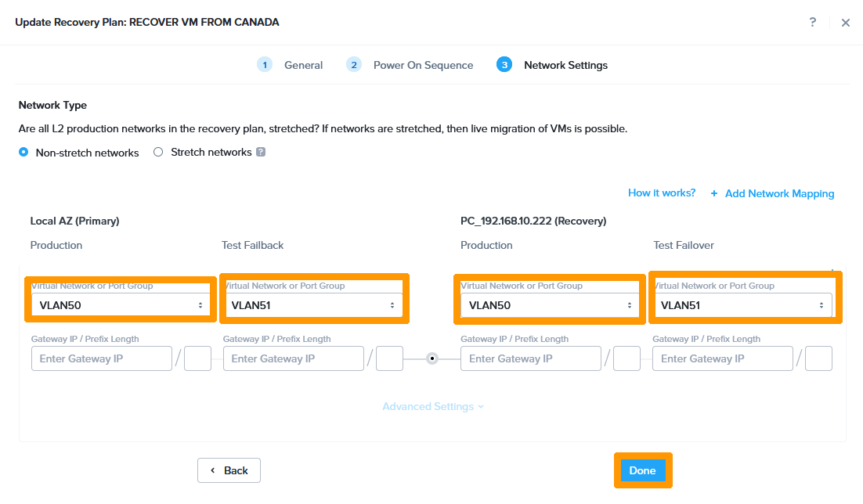The height and width of the screenshot is (504, 863).
Task: Click the center network mapping link icon
Action: coord(431,358)
